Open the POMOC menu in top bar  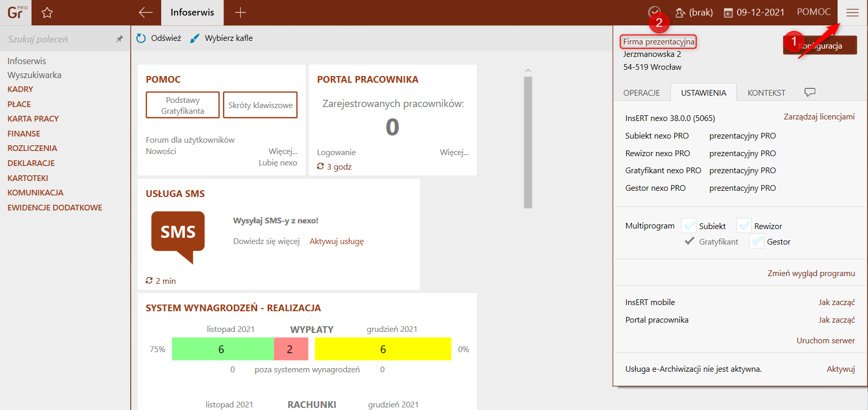[814, 12]
